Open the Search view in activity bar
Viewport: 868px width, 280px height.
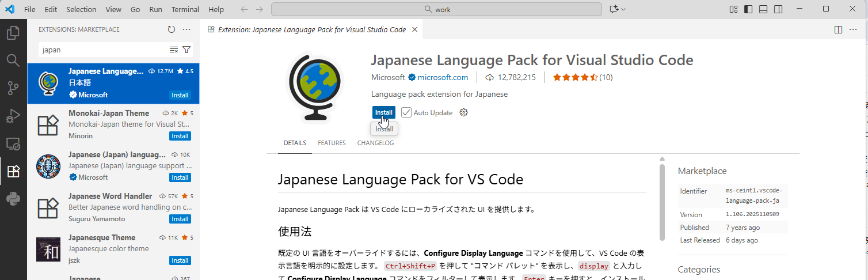13,60
